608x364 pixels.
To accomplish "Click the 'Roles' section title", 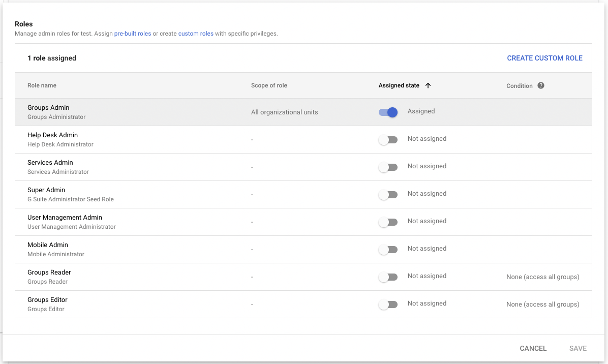I will click(24, 24).
